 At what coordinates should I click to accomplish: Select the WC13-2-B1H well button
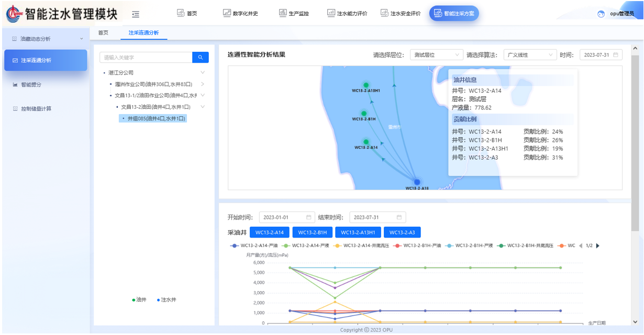[313, 232]
